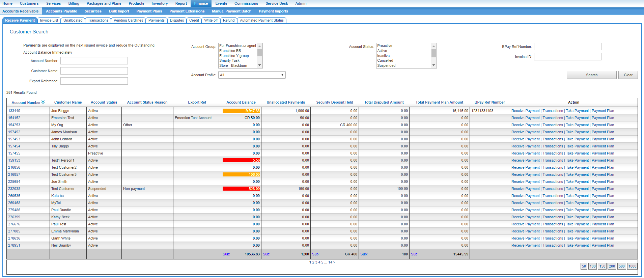Open the Account Profile dropdown
This screenshot has width=644, height=278.
(x=252, y=75)
